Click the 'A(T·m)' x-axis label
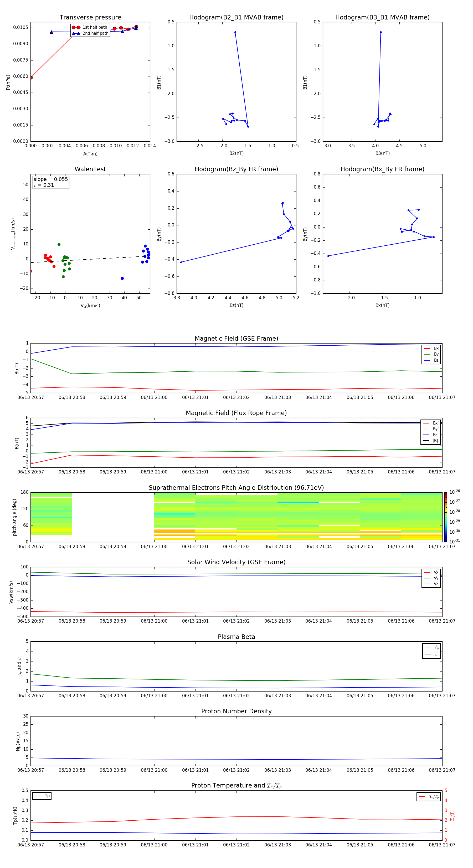This screenshot has height=868, width=473. coord(90,154)
